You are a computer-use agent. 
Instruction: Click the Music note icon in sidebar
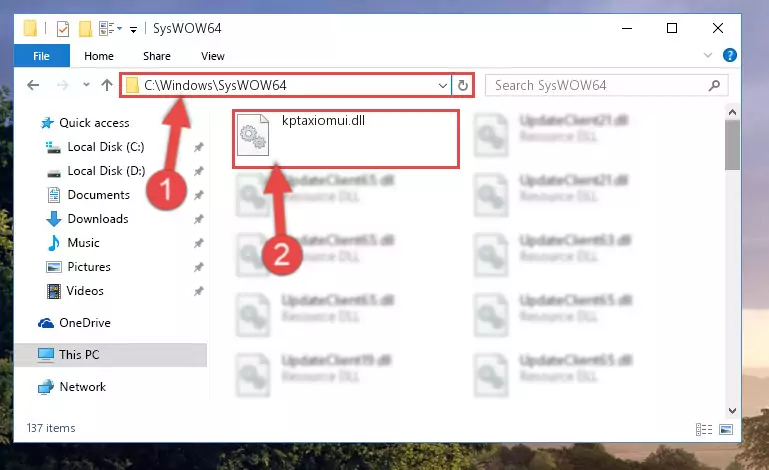click(53, 243)
